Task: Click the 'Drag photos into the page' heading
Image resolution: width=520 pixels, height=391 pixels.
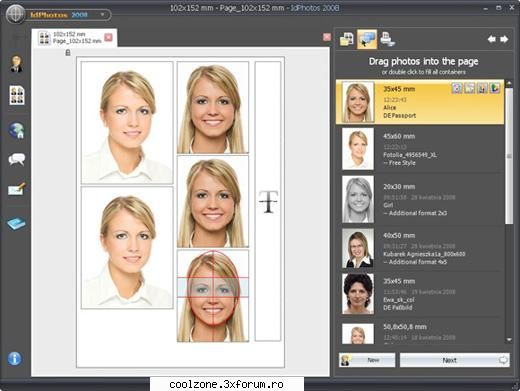Action: point(423,61)
